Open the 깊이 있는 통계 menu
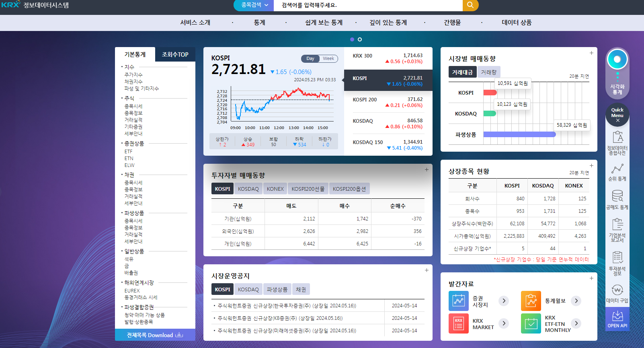Screen dimensions: 644x348 pos(388,23)
